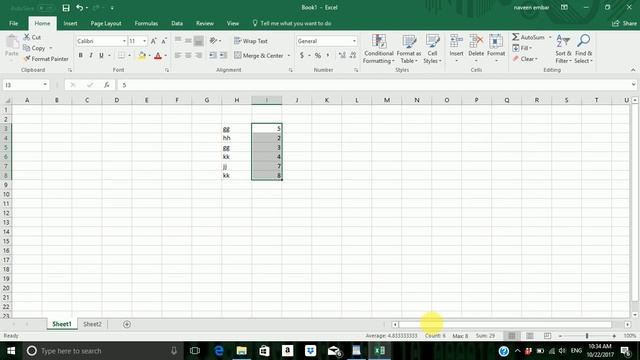This screenshot has height=360, width=640.
Task: Click the Copy button
Action: point(34,48)
